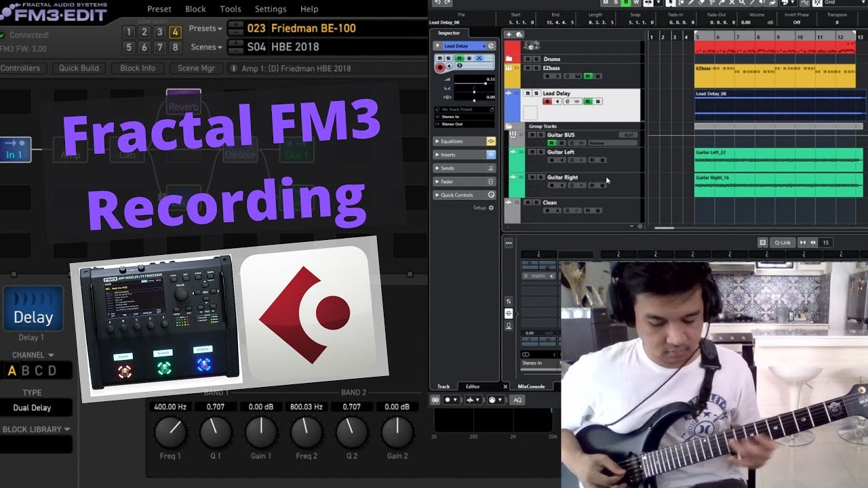Open the Settings menu in FM3-Edit
The height and width of the screenshot is (488, 868).
click(271, 9)
